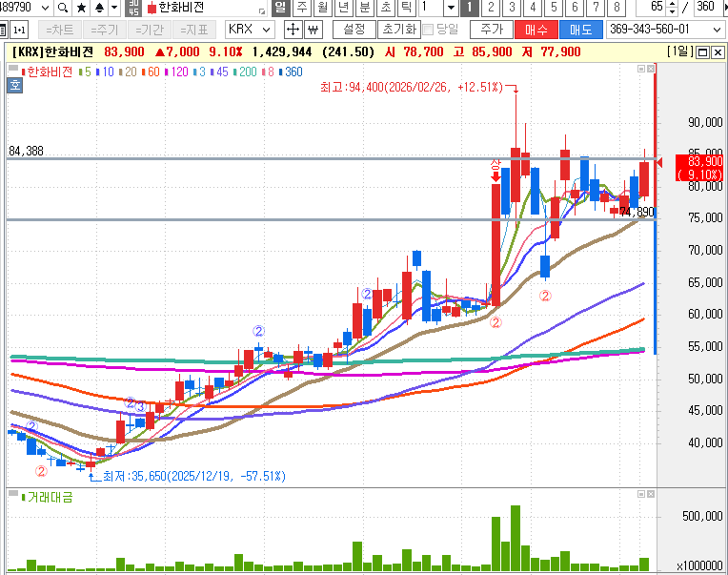Choose interval preset button 8

click(617, 7)
